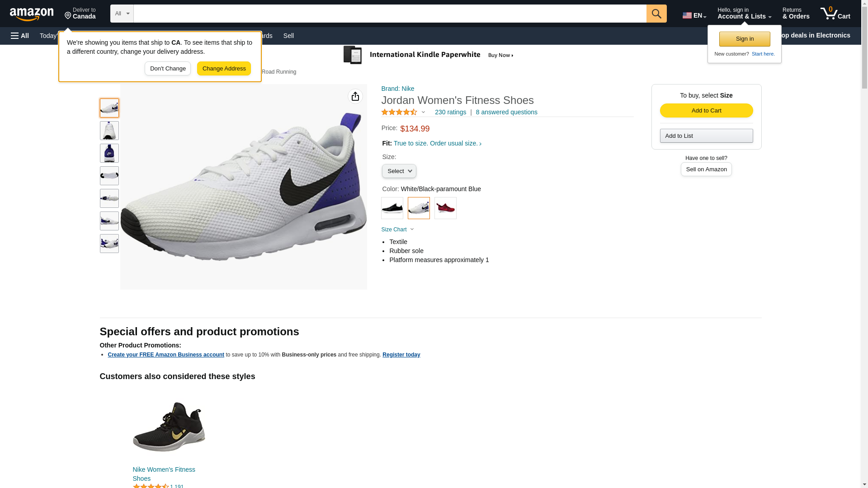Screen dimensions: 868x488
Task: Select the black shoe color swatch
Action: 392,208
